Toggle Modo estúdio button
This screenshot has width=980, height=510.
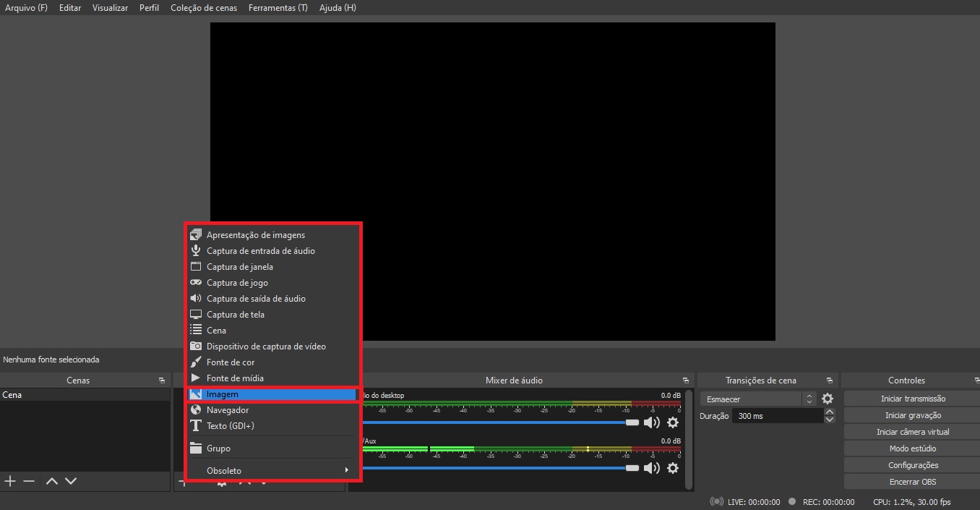(x=912, y=449)
